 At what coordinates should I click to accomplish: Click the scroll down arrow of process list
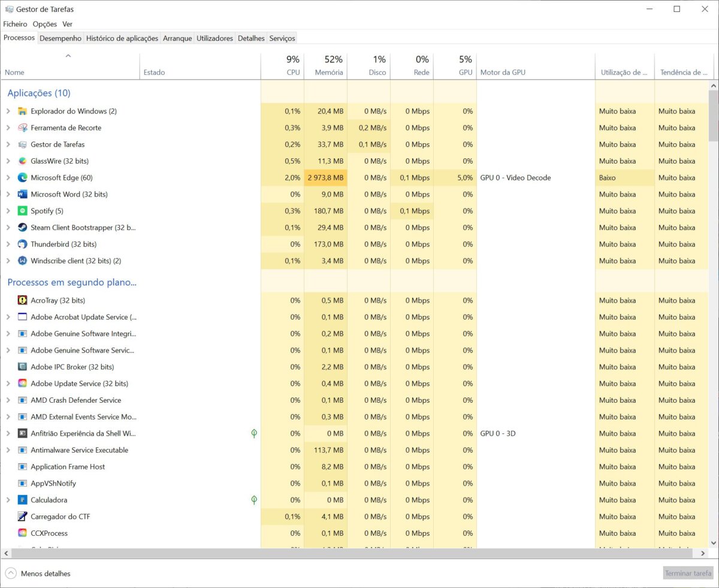[x=713, y=543]
